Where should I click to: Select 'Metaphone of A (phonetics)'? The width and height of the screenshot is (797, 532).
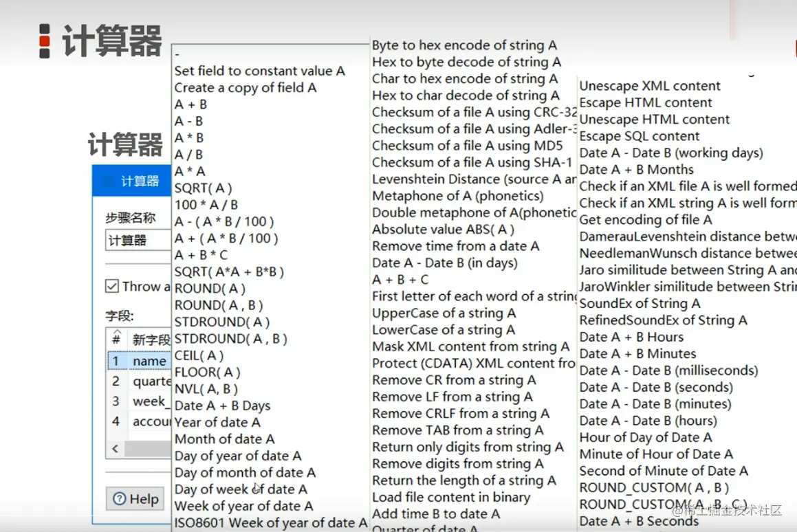458,196
